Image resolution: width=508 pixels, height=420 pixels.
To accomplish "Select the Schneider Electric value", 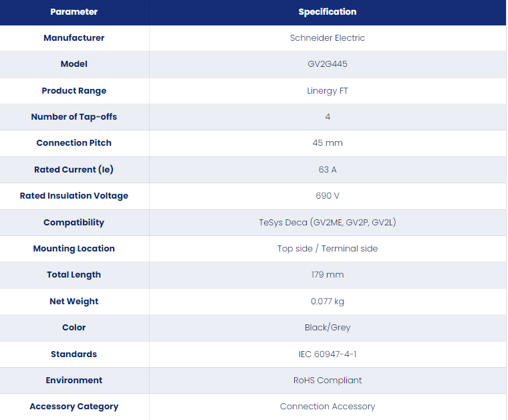I will click(328, 38).
